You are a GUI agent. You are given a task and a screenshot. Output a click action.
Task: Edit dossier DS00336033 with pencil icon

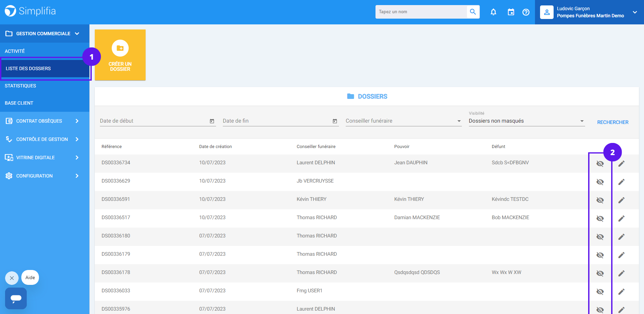coord(621,292)
